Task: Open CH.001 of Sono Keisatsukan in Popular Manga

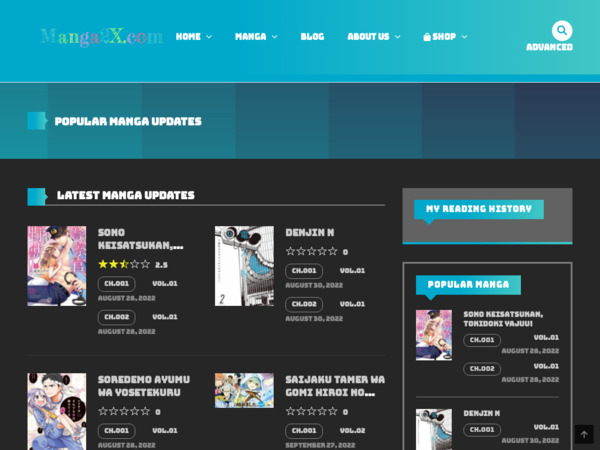Action: (x=482, y=340)
